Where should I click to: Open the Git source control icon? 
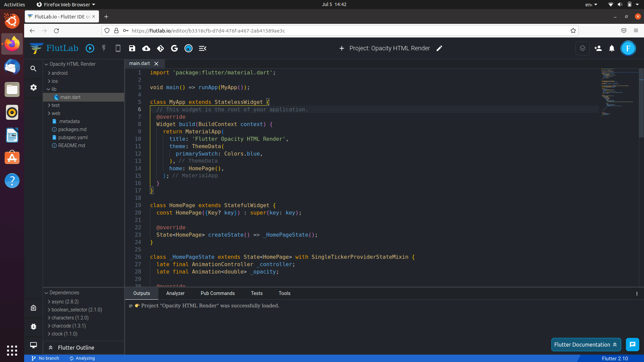[160, 48]
